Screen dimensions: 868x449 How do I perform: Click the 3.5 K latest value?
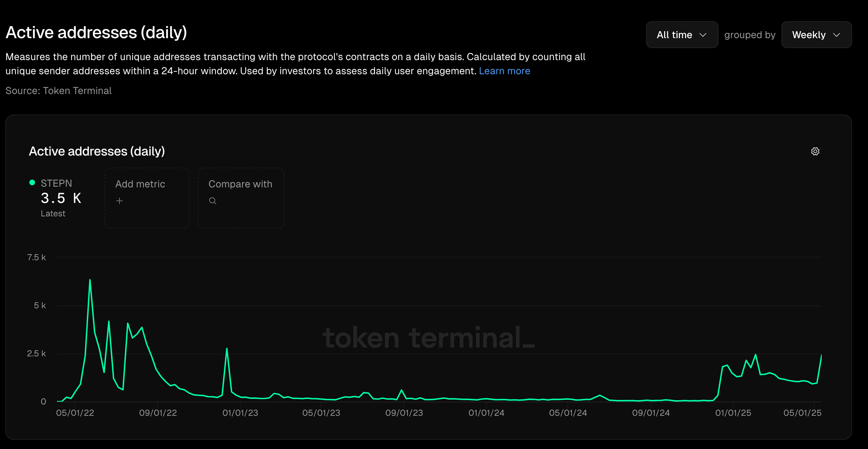pos(61,198)
